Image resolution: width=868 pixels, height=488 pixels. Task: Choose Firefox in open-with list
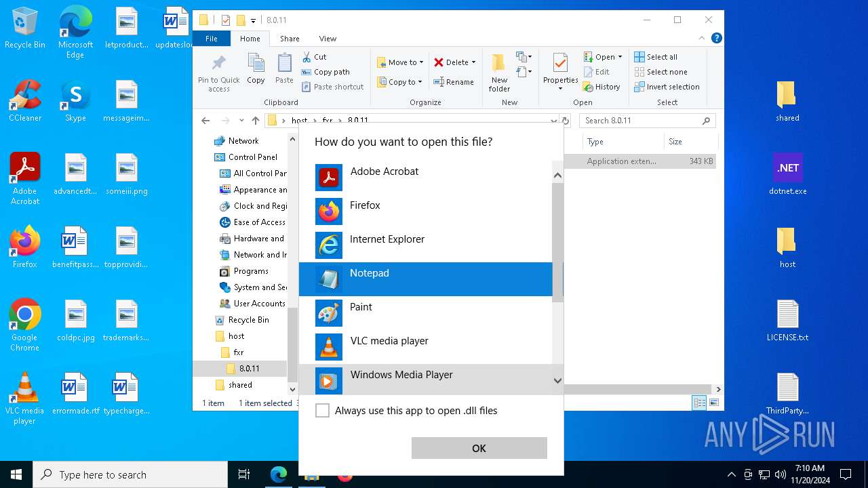[x=426, y=211]
